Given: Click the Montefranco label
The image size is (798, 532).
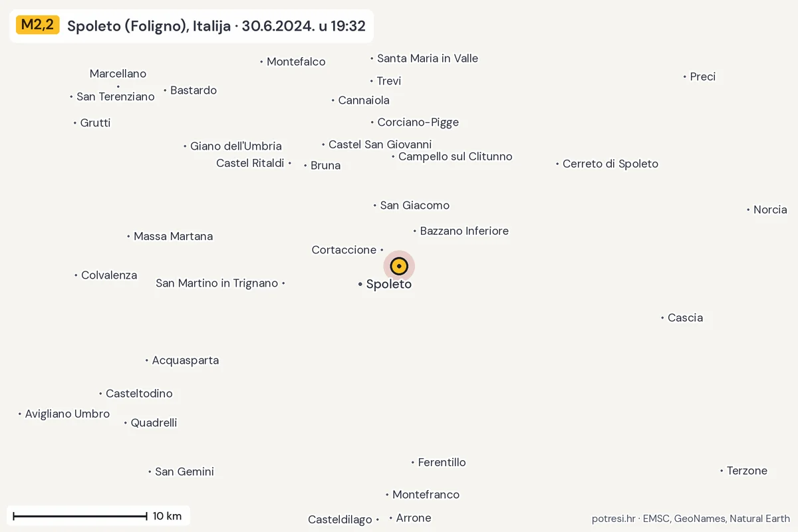Looking at the screenshot, I should click(426, 495).
